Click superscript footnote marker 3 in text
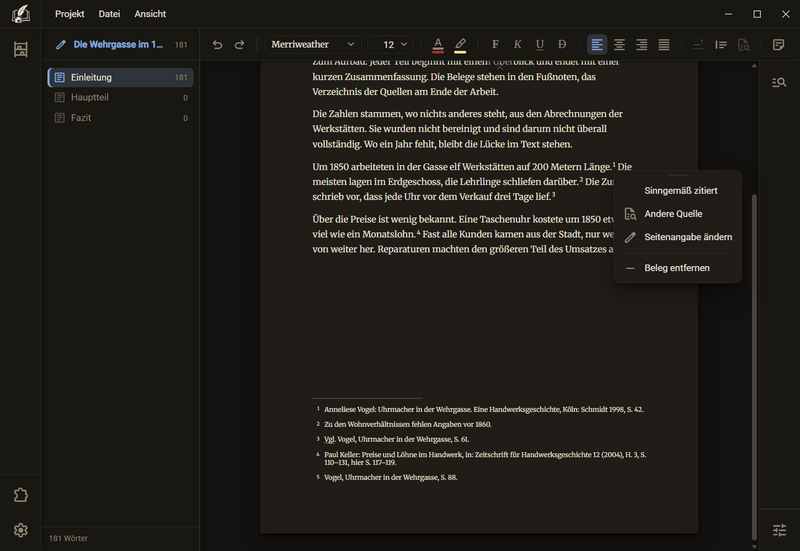 (x=554, y=194)
